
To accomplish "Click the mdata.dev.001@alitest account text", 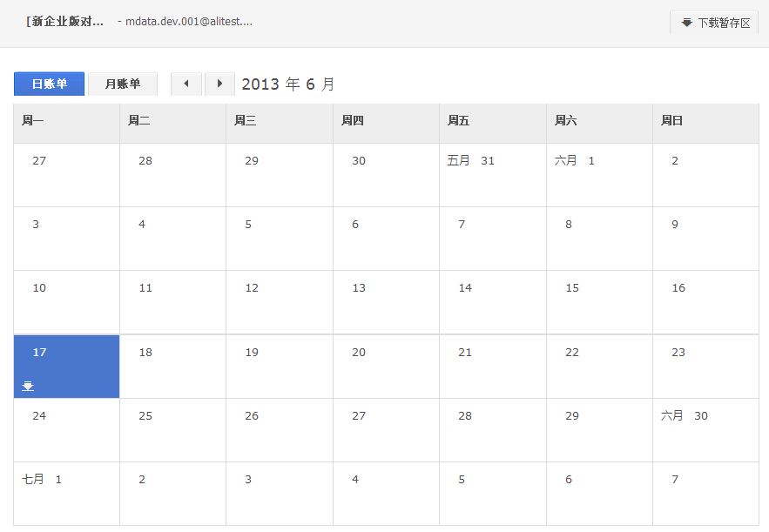I will [189, 22].
